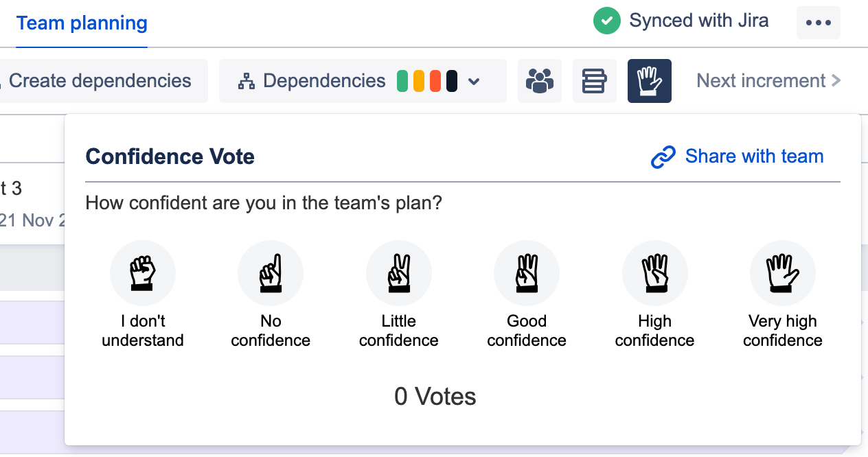Vote with the closed fist icon
The image size is (868, 457).
point(143,273)
